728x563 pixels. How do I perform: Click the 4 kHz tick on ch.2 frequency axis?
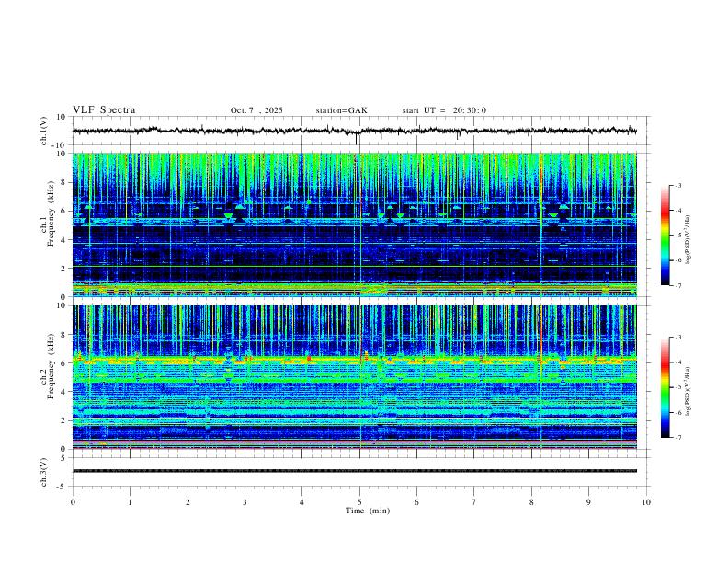[x=64, y=392]
